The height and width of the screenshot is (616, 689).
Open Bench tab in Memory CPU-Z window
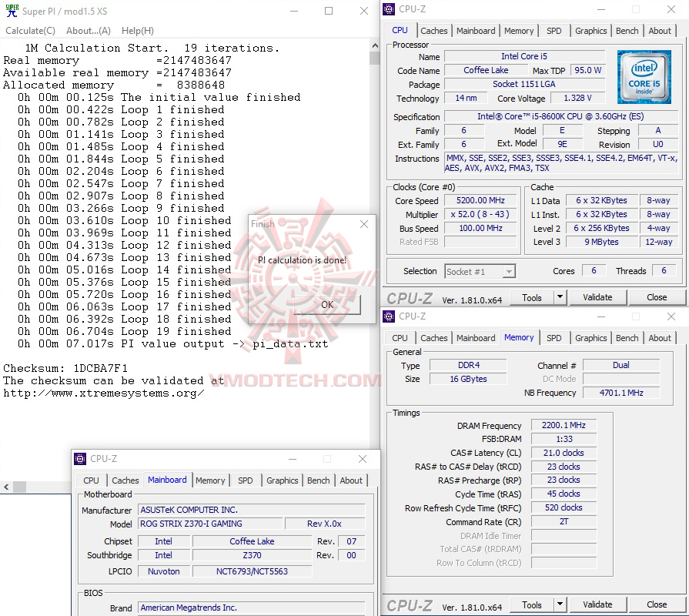point(627,338)
